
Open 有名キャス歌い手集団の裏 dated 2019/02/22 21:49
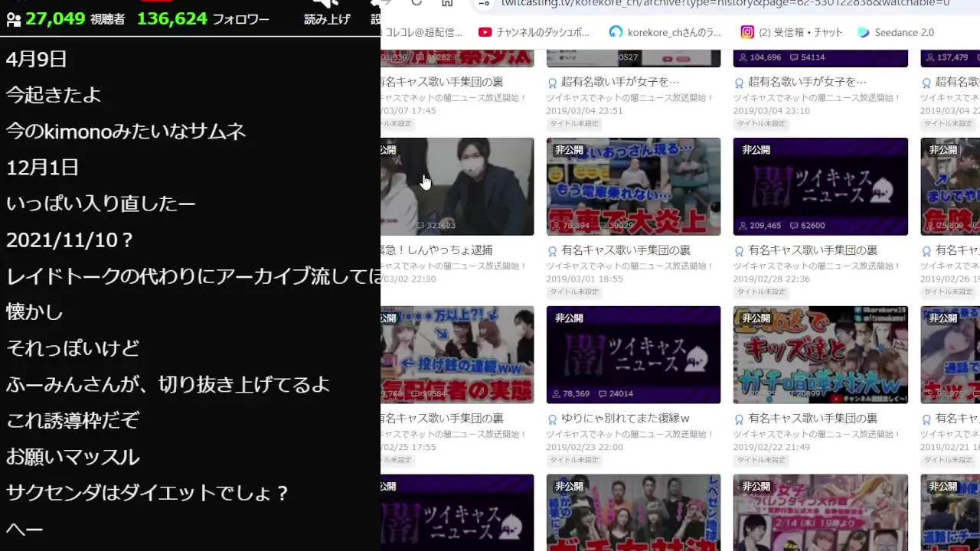coord(812,419)
